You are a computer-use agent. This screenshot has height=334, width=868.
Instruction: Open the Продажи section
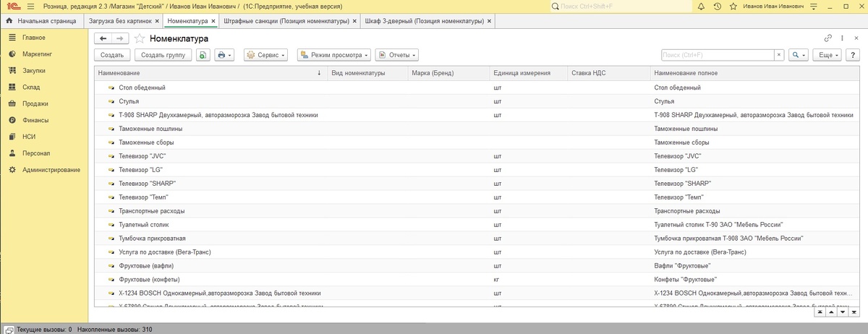[x=44, y=104]
